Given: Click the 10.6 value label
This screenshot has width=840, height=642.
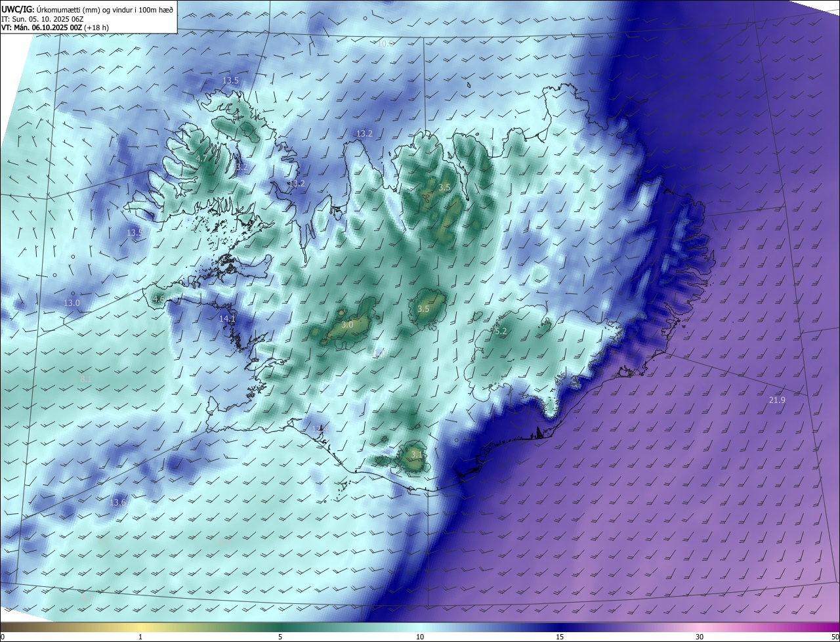Looking at the screenshot, I should 385,43.
